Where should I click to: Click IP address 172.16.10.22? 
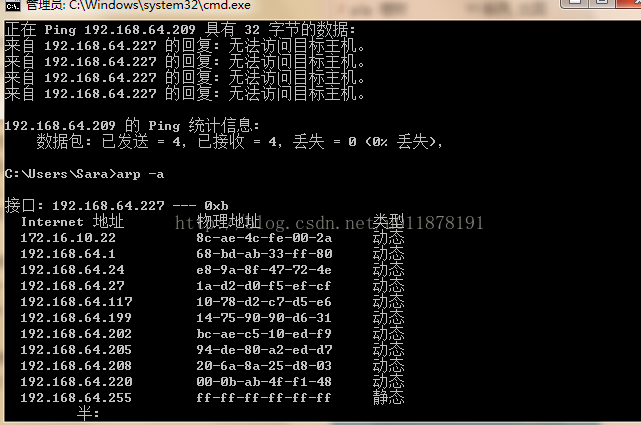click(68, 237)
